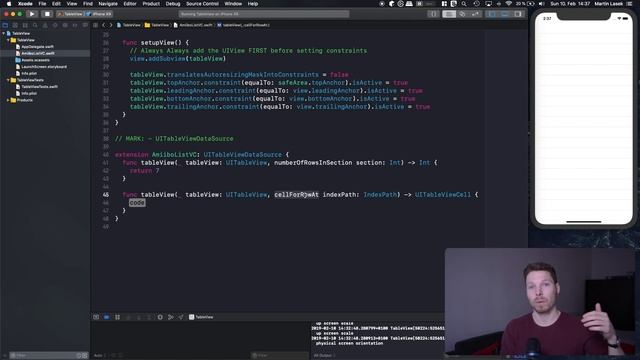Open the Editor menu
This screenshot has height=360, width=640.
click(130, 4)
